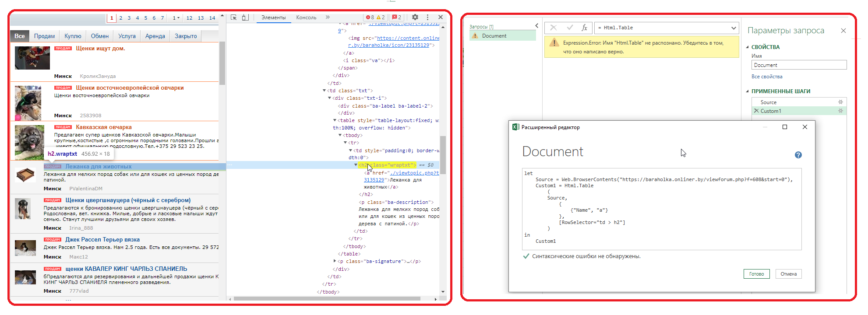Open listing Щенки ищут дом
This screenshot has width=868, height=315.
point(100,49)
